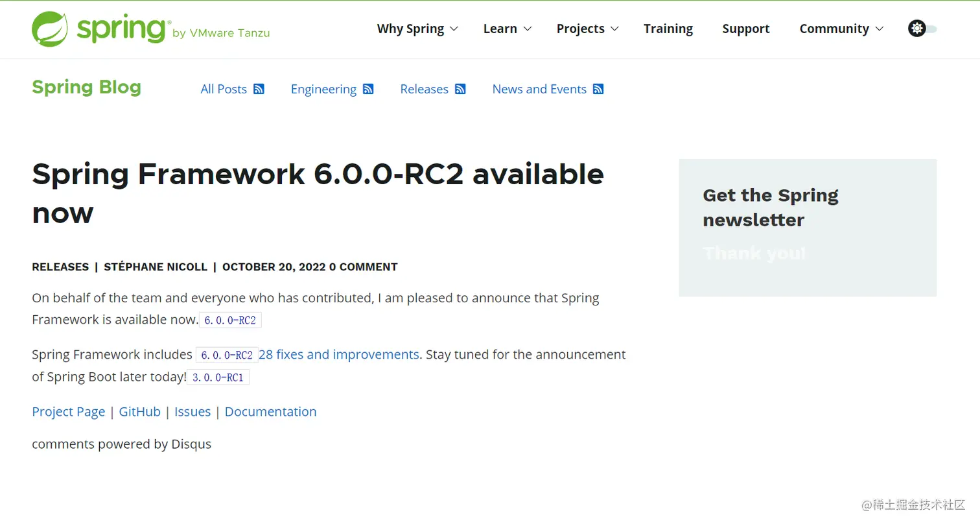The height and width of the screenshot is (526, 980).
Task: Click the Spring leaf logo icon
Action: tap(50, 29)
